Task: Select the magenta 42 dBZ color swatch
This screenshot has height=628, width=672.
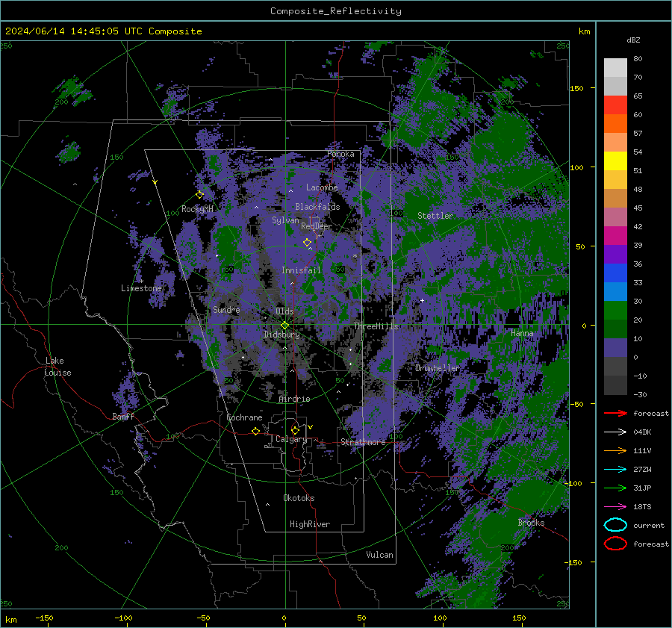Action: click(615, 235)
